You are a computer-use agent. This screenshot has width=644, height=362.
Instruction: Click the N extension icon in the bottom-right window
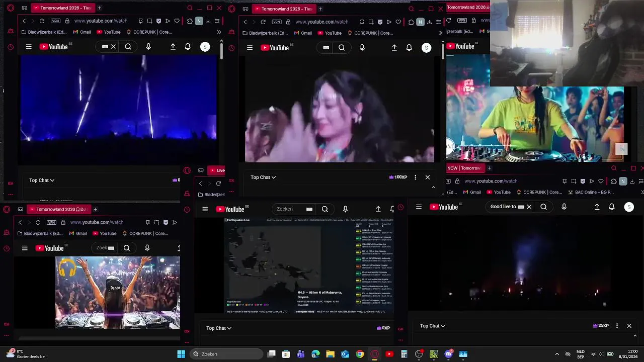point(623,181)
